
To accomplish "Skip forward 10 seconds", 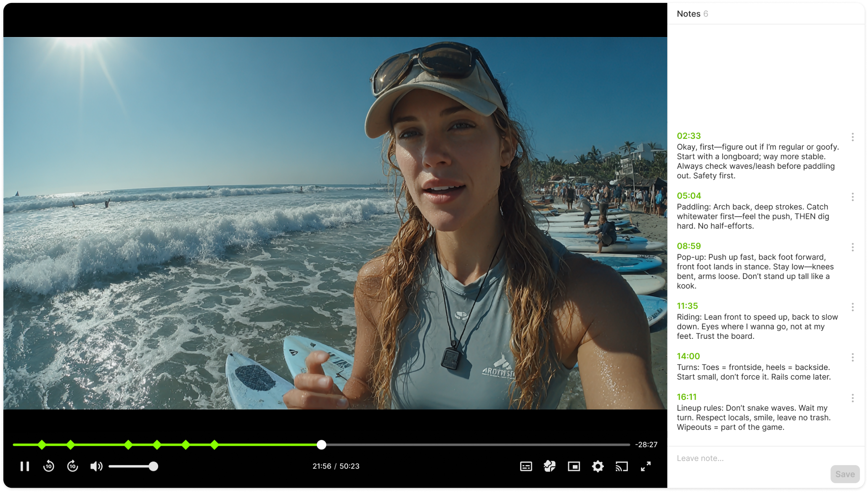I will (73, 466).
